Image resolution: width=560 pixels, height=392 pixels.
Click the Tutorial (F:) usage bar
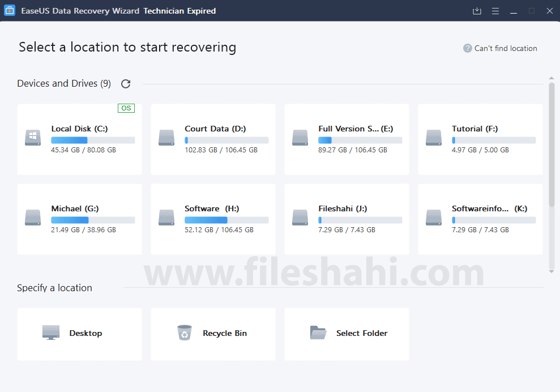(494, 140)
